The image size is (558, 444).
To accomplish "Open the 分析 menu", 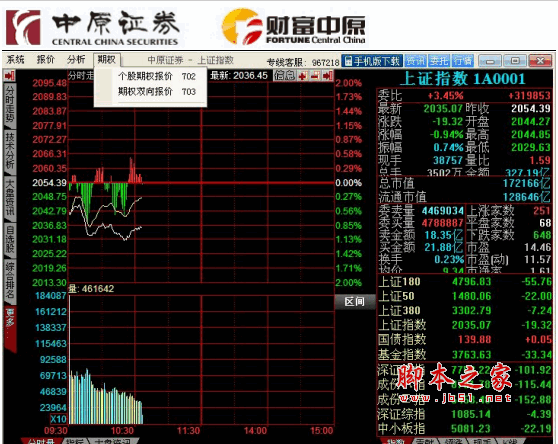I will point(76,60).
